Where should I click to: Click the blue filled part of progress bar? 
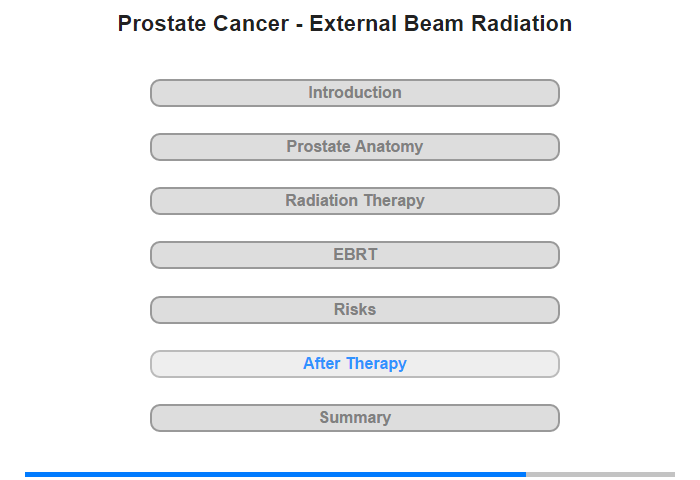coord(275,474)
